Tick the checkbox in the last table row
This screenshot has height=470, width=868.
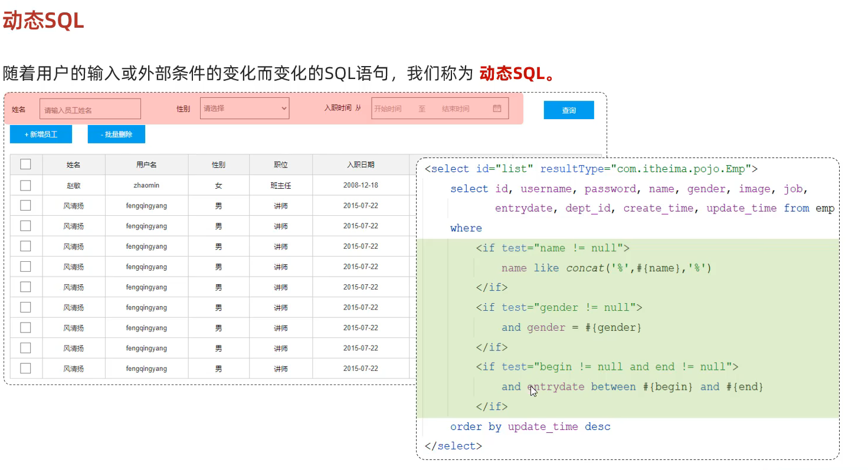coord(25,369)
